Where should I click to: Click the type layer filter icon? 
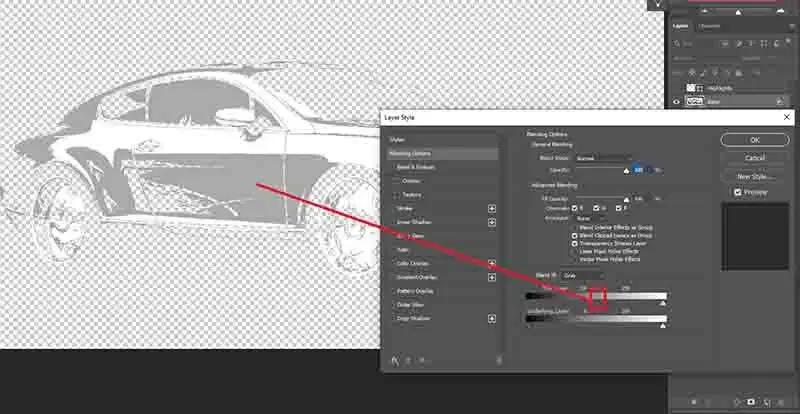click(x=752, y=44)
